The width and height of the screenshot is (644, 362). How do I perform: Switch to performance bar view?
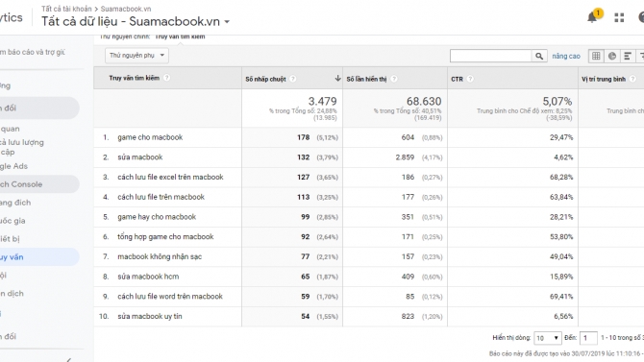(x=627, y=56)
